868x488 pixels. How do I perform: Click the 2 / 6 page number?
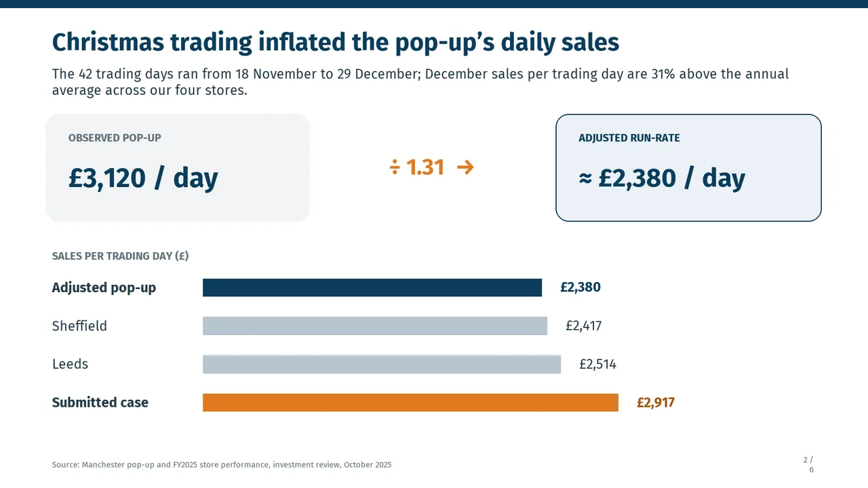point(810,465)
